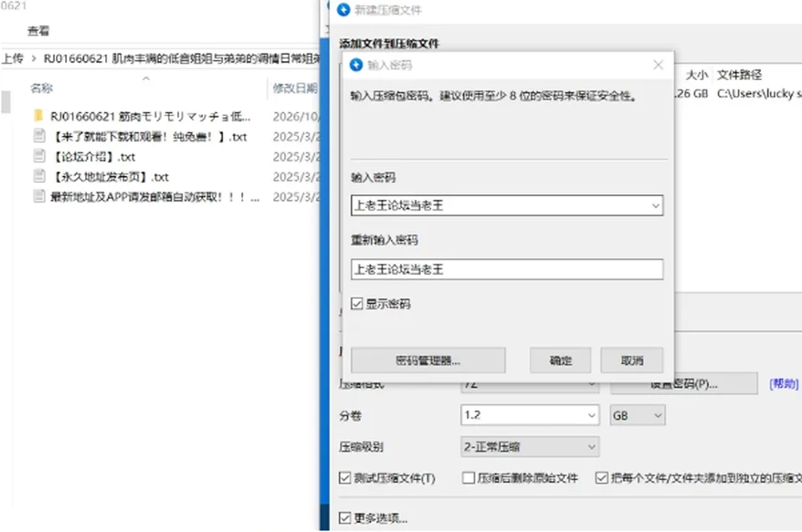The width and height of the screenshot is (802, 532).
Task: Expand the 输入密码 combo box dropdown arrow
Action: point(655,205)
